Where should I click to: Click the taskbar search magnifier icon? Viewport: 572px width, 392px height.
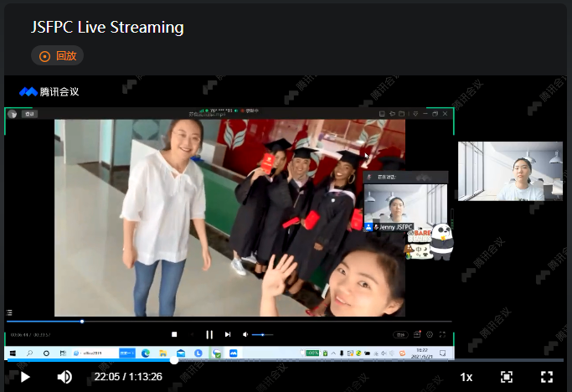click(29, 353)
